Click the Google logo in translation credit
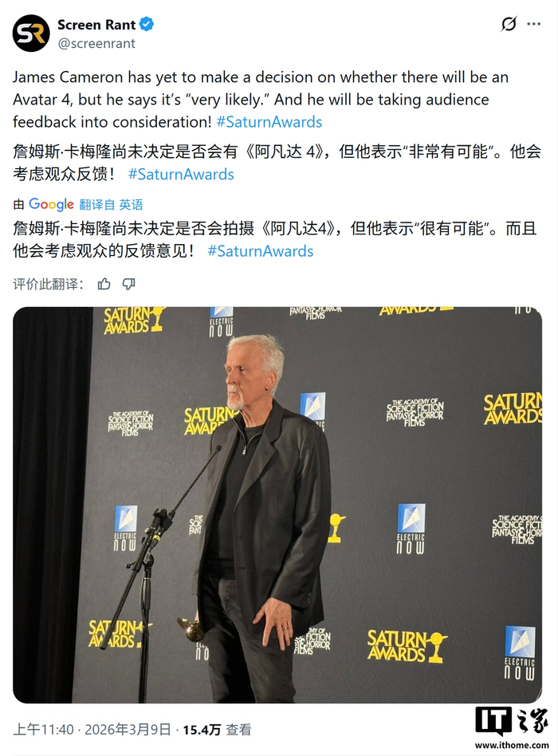This screenshot has width=558, height=756. coord(51,204)
